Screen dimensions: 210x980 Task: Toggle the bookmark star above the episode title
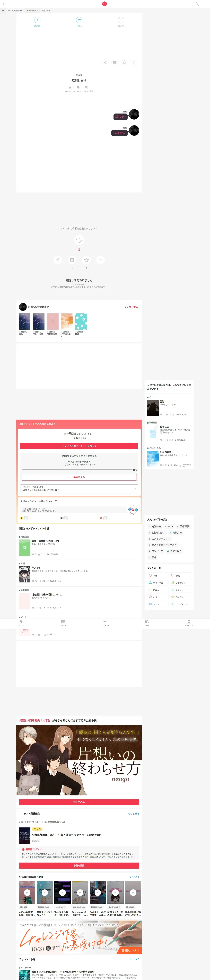(x=125, y=62)
